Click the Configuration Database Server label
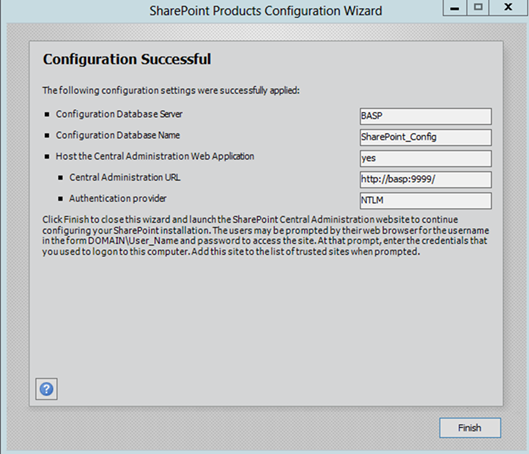529x454 pixels. tap(119, 114)
